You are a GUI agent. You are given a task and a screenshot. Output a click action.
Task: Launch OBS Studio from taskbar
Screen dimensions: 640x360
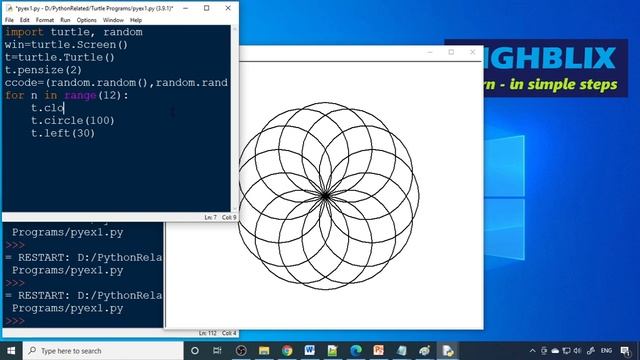241,351
